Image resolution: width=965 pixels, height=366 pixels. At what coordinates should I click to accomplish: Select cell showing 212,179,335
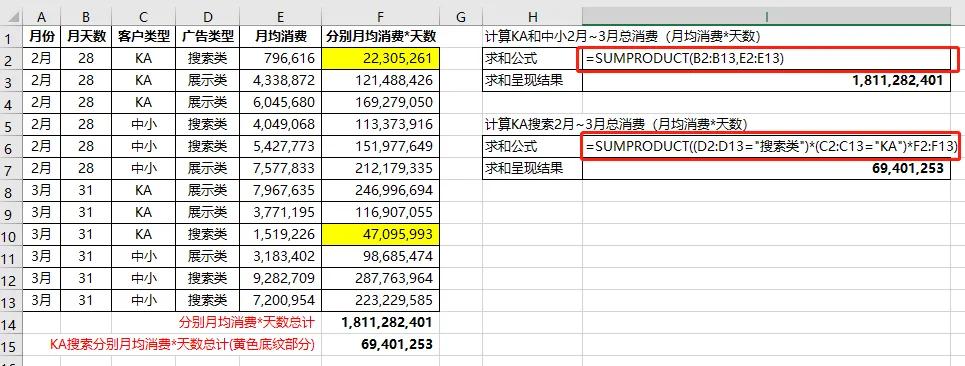(x=380, y=169)
